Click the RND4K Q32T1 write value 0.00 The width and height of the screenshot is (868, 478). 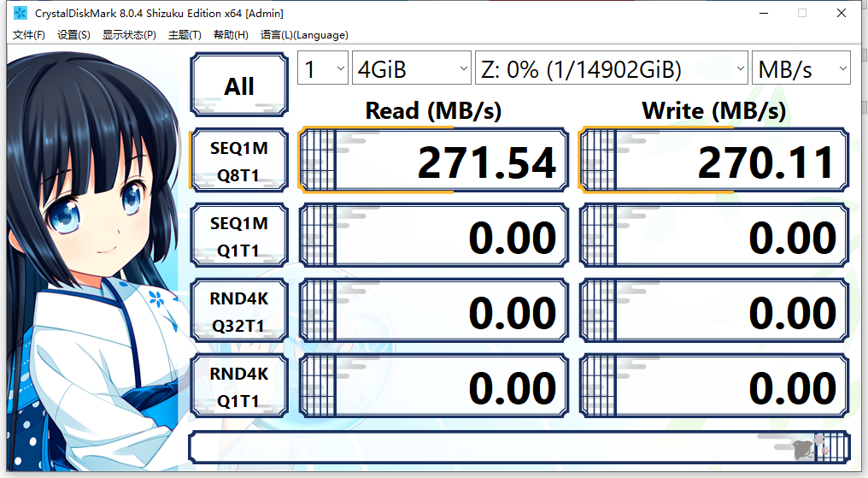pos(713,311)
